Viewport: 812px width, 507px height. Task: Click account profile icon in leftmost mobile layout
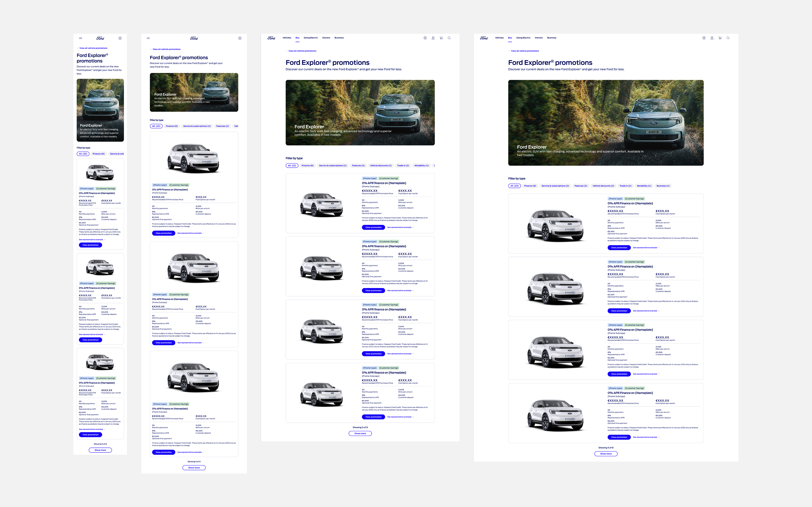(120, 38)
